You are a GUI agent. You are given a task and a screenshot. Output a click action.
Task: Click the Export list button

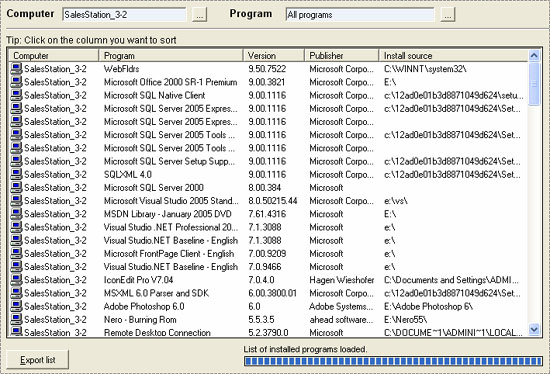38,360
